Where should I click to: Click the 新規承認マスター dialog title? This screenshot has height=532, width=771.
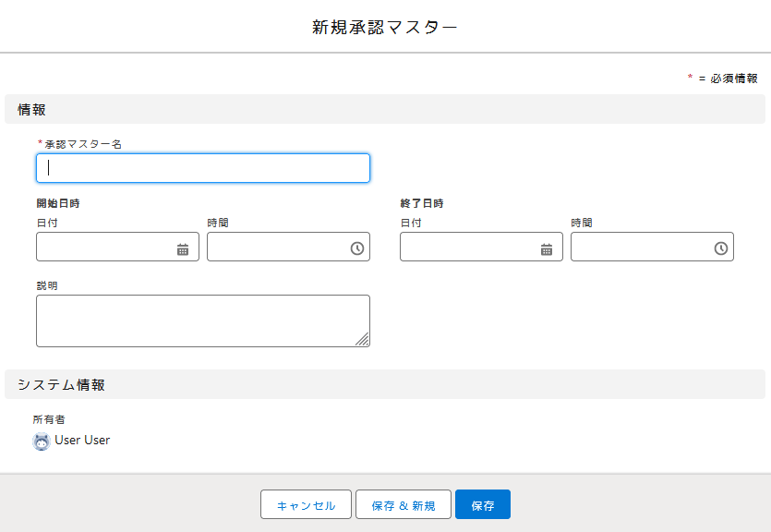[385, 28]
